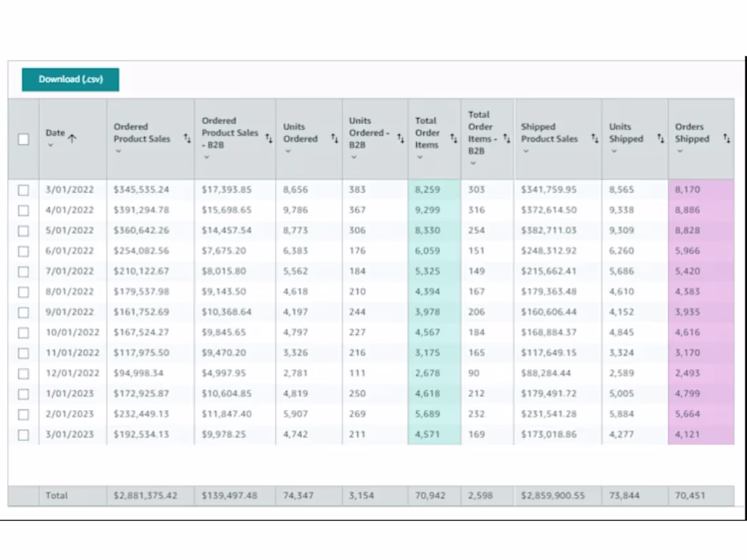Open chevron beneath Orders Shipped header
The width and height of the screenshot is (747, 560).
point(680,151)
